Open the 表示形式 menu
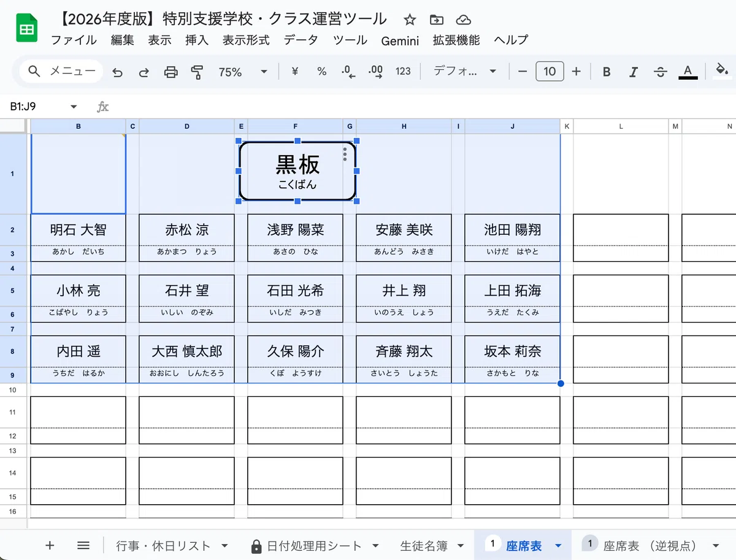 pos(246,40)
